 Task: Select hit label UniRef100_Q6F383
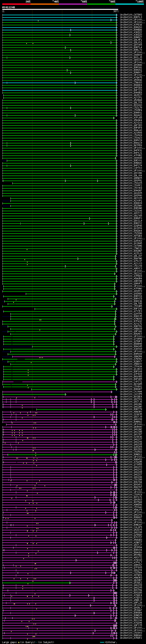(x=131, y=125)
